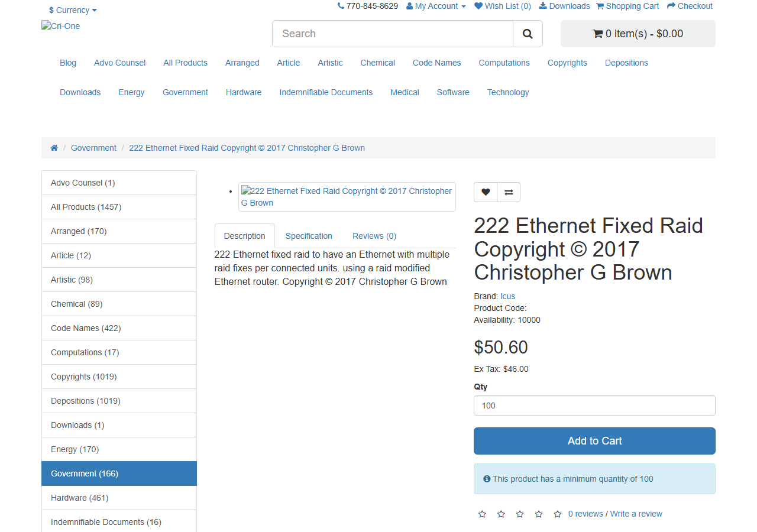Viewport: 757px width, 532px height.
Task: Open Code Names in top menu
Action: tap(436, 63)
